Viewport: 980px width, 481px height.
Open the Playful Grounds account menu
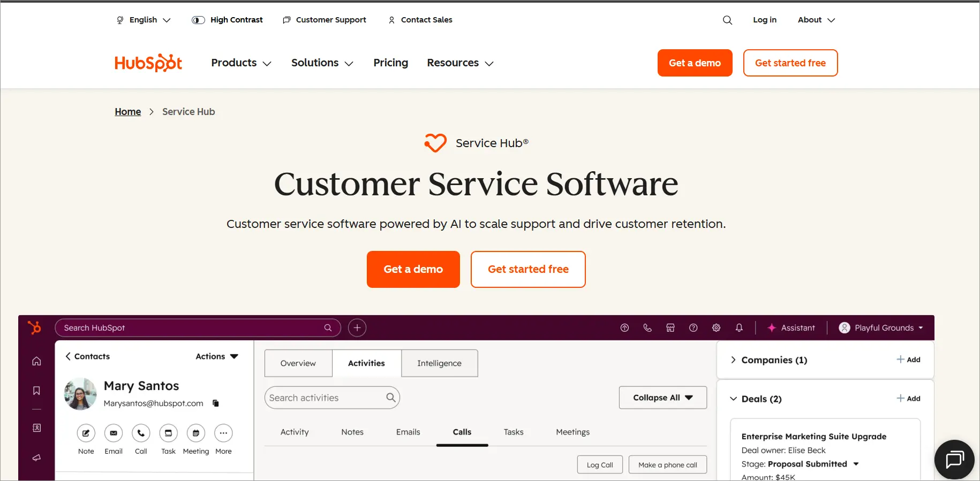click(881, 328)
